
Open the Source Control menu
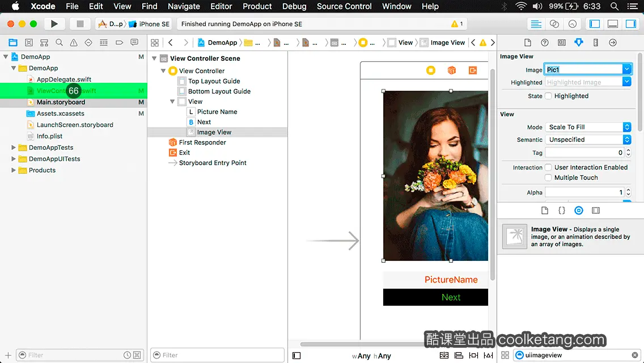click(x=344, y=6)
